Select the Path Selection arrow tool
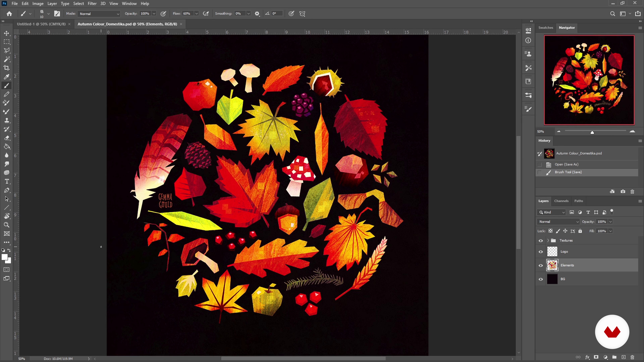This screenshot has width=644, height=362. [7, 199]
